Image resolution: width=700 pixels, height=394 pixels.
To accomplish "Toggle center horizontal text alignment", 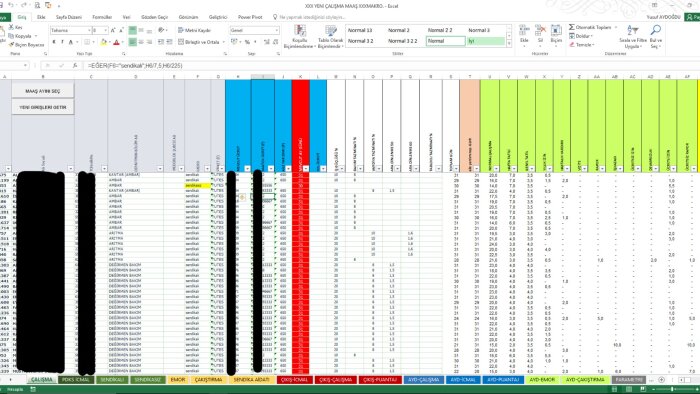I will tap(141, 42).
